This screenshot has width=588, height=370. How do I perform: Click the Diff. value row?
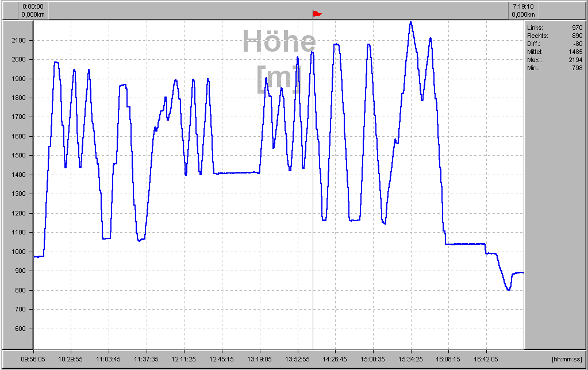[555, 44]
